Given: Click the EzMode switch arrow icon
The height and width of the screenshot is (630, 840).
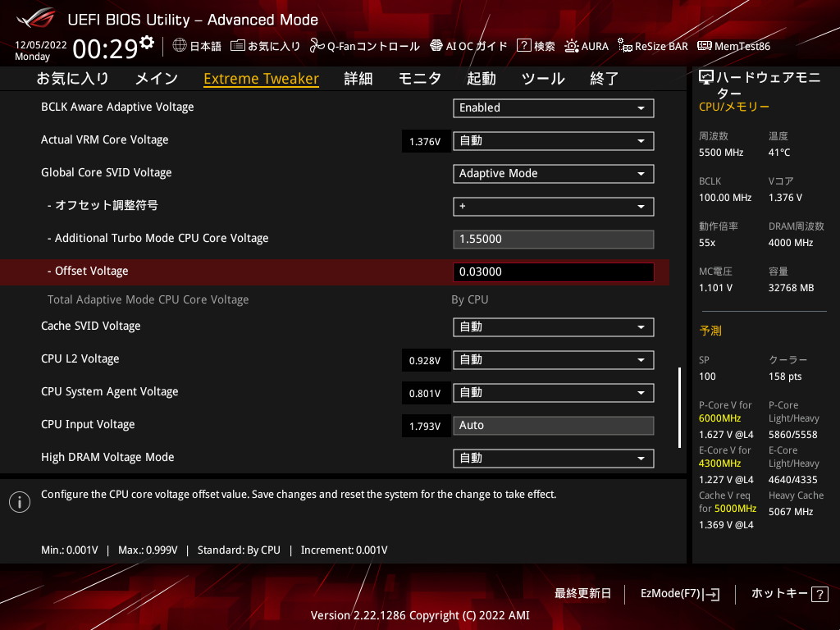Looking at the screenshot, I should pos(712,594).
